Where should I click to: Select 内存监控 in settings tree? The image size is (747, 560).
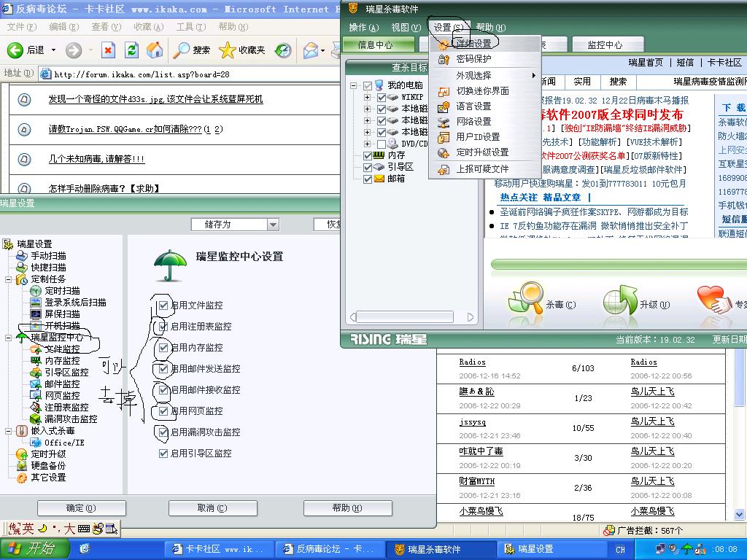62,360
